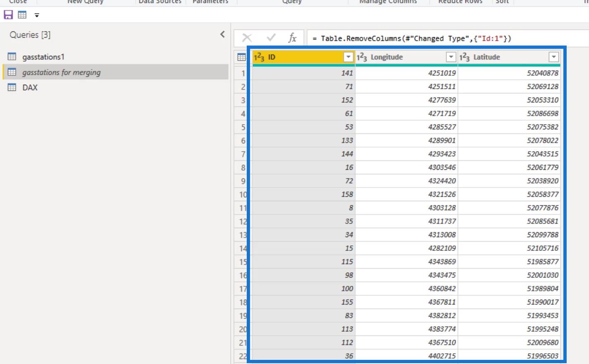Select row number 1 in the grid
Viewport: 589px width, 364px height.
coord(243,73)
